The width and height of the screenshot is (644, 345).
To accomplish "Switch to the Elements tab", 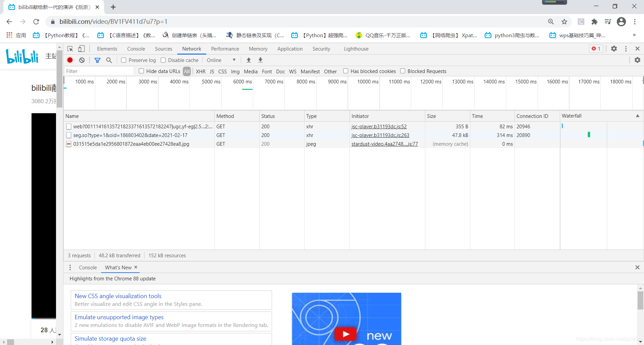I will [107, 49].
